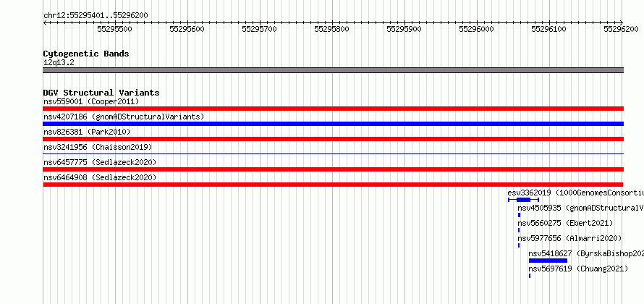
Task: Click ruler position 55295500
Action: [x=114, y=29]
